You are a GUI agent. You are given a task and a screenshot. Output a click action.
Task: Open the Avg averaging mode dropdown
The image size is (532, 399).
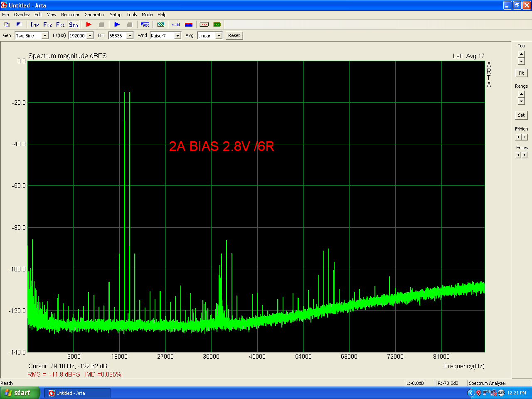point(219,36)
